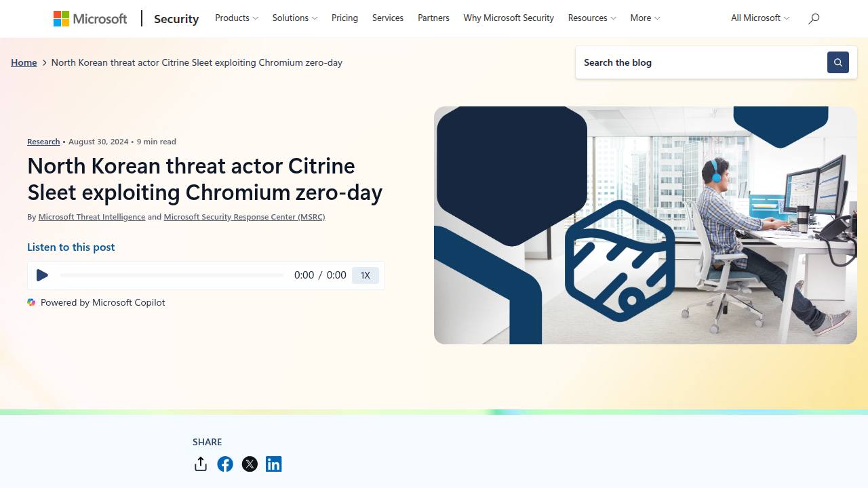The height and width of the screenshot is (488, 868).
Task: Open the Pricing page
Action: pos(344,18)
